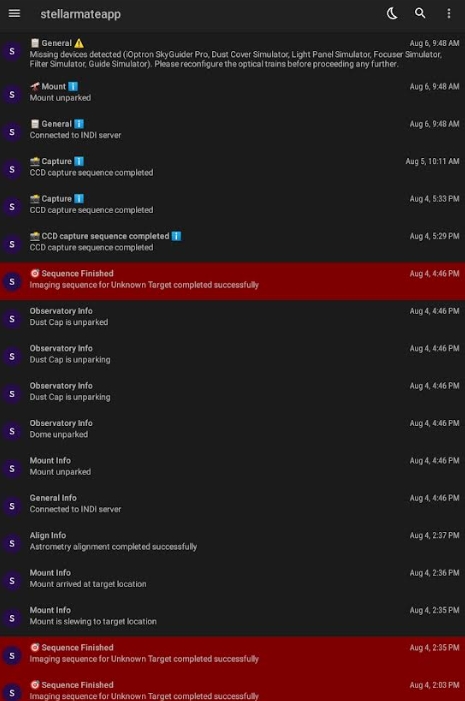Image resolution: width=465 pixels, height=701 pixels.
Task: Toggle night mode moon icon
Action: coord(392,13)
